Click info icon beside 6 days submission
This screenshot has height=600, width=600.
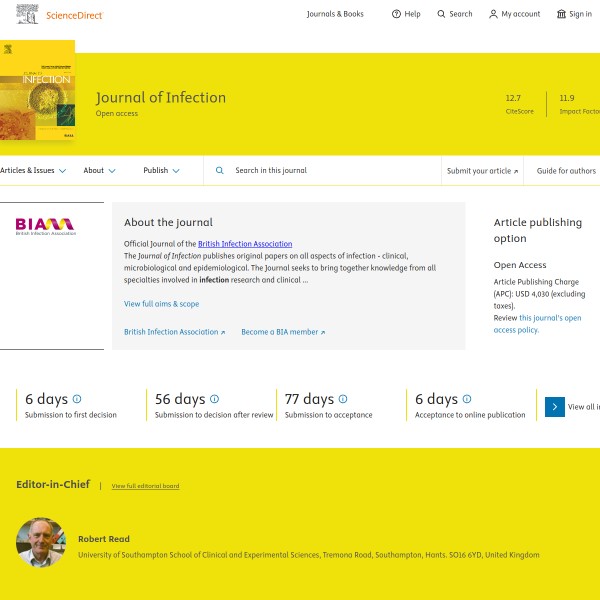pyautogui.click(x=77, y=399)
